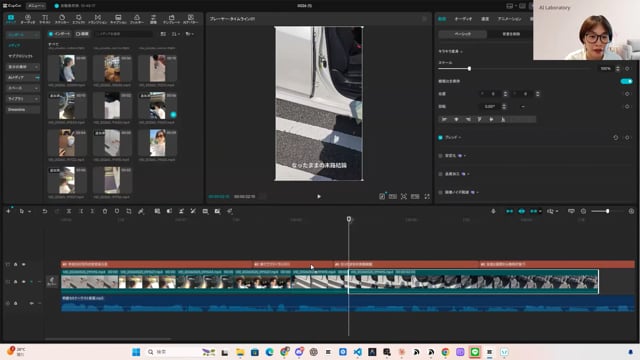Switch to the Speed tab in properties panel
The height and width of the screenshot is (360, 640).
[x=485, y=19]
